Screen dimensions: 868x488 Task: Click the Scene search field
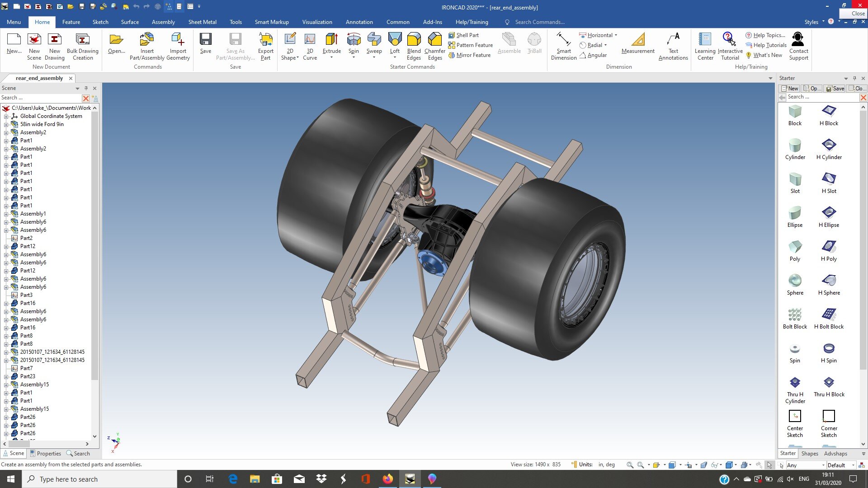[41, 98]
